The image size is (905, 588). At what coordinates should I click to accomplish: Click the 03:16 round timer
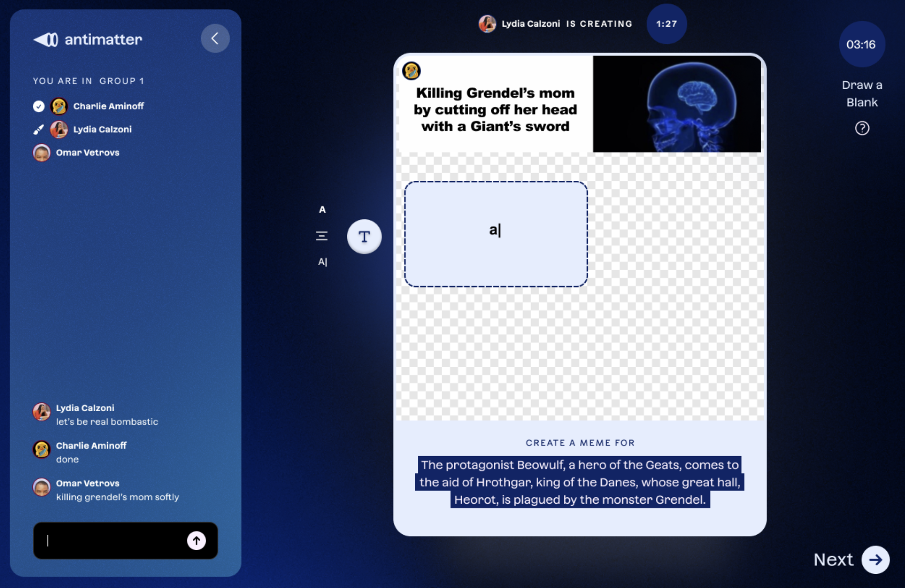861,44
